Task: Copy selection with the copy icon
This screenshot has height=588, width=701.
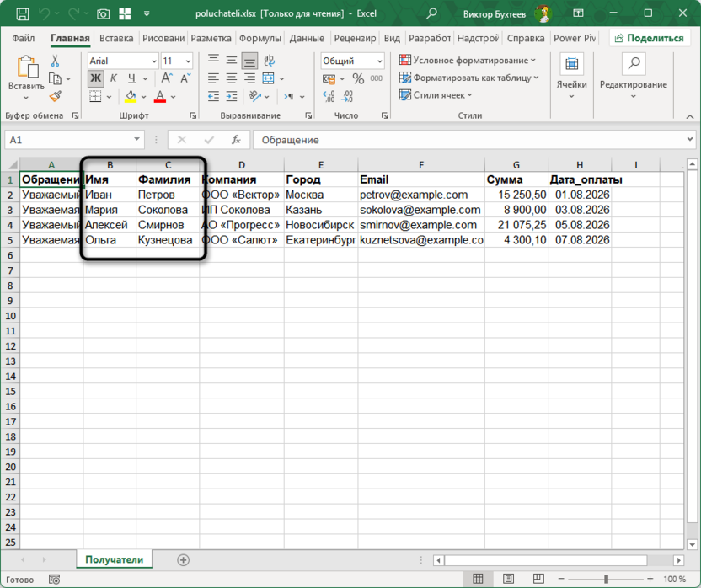Action: click(55, 78)
